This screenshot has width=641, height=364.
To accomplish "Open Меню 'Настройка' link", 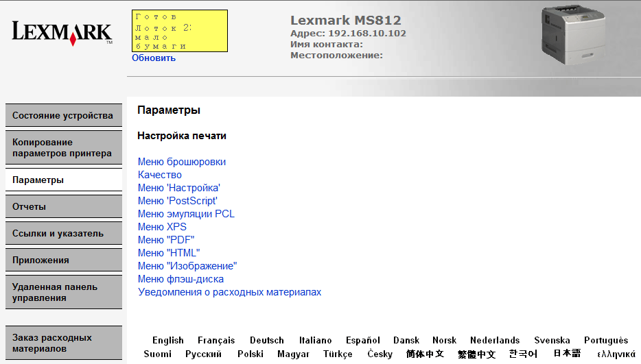I will tap(178, 188).
